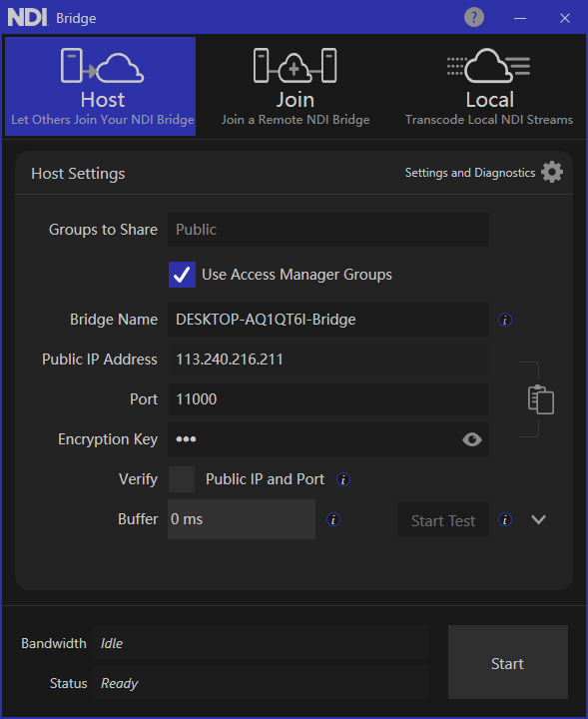Click the Port field showing 11000
Image resolution: width=588 pixels, height=719 pixels.
328,399
